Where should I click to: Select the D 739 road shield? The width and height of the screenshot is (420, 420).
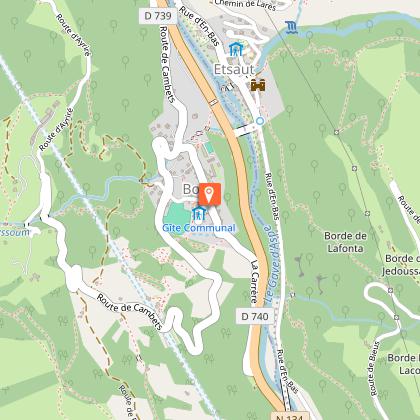click(158, 16)
